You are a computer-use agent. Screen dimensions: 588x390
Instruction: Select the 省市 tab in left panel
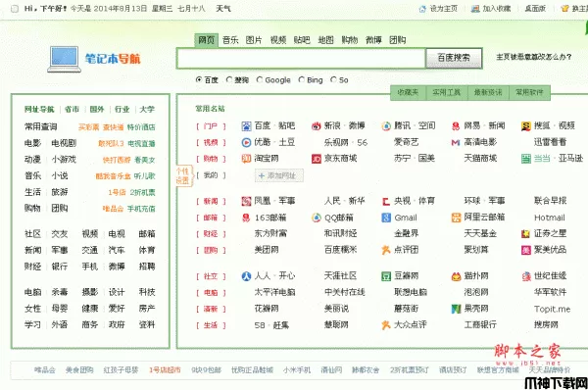[x=72, y=109]
